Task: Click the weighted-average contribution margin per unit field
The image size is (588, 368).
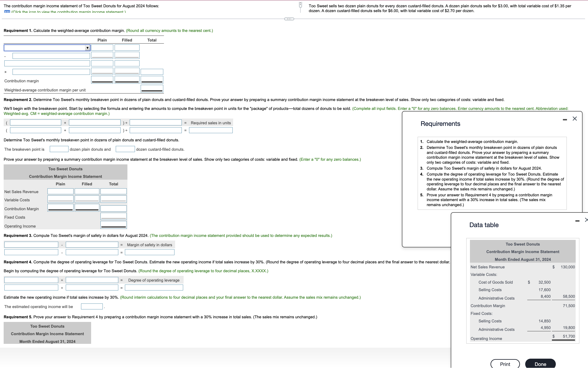Action: tap(152, 89)
